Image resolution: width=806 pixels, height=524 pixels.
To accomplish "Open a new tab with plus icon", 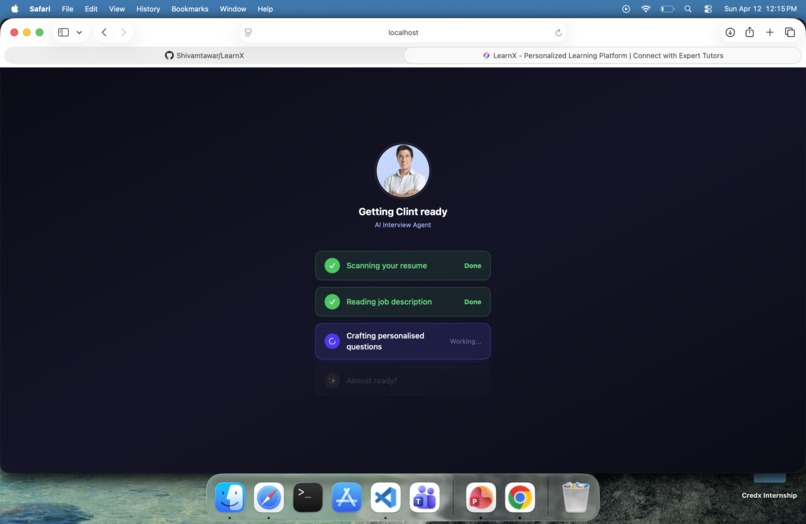I will tap(770, 32).
